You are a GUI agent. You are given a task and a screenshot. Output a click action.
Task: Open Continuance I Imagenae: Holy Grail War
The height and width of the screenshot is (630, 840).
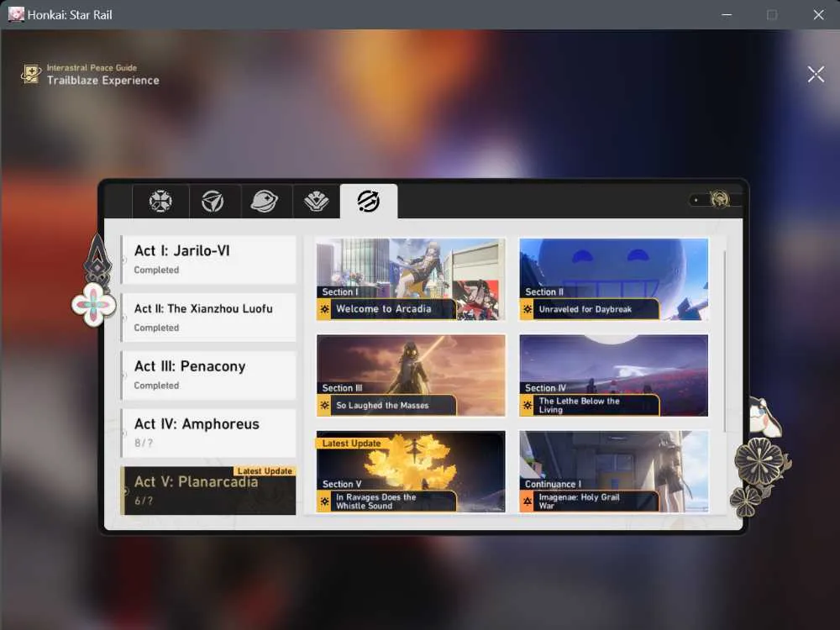click(613, 471)
